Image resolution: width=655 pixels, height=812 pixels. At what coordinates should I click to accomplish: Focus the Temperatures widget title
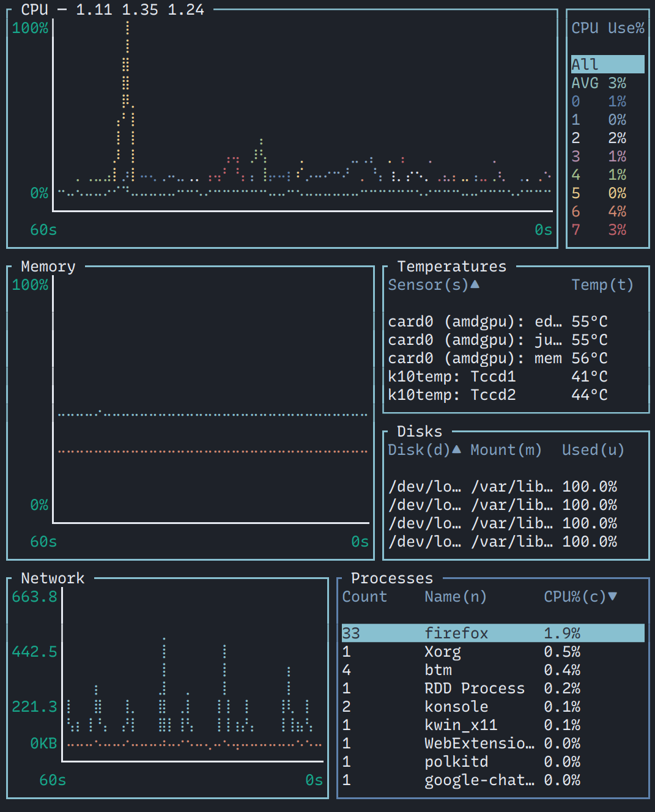point(452,267)
